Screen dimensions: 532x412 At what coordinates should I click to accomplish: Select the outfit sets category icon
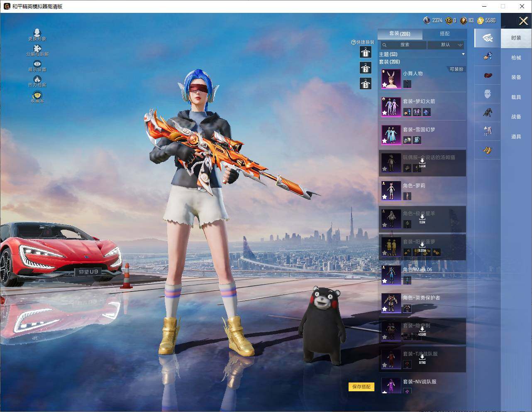point(488,38)
